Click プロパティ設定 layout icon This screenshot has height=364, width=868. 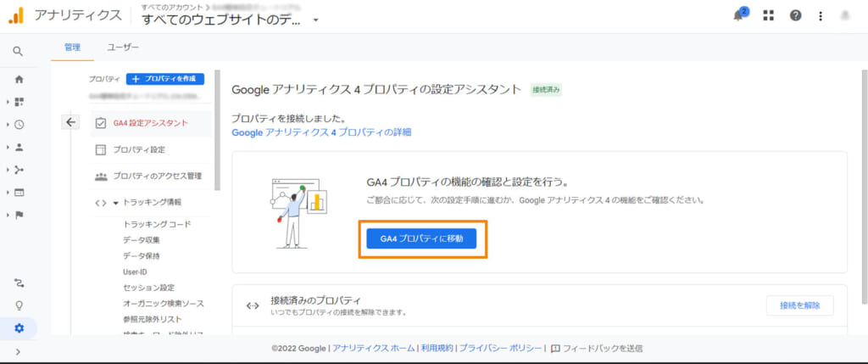coord(100,150)
